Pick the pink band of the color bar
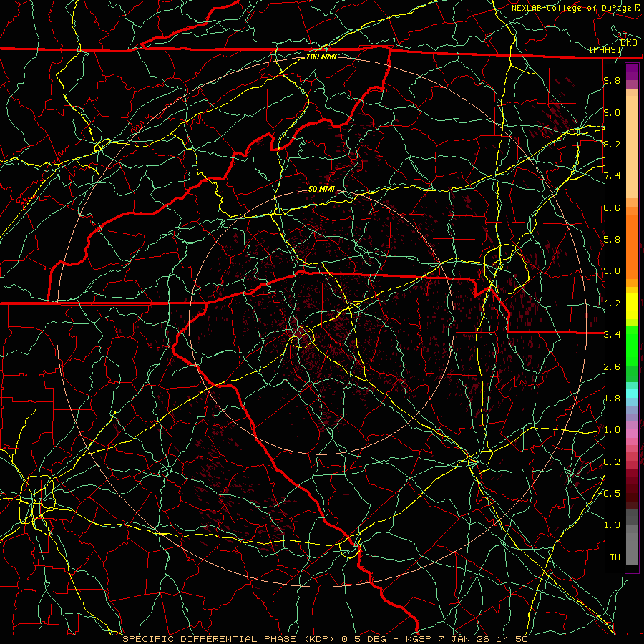The height and width of the screenshot is (644, 644). [x=632, y=434]
